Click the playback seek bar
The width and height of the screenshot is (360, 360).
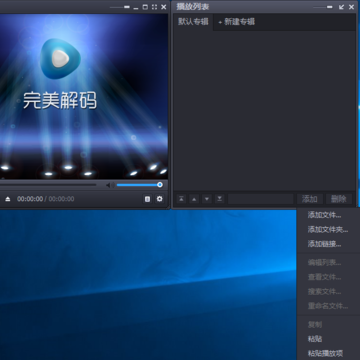coord(48,185)
